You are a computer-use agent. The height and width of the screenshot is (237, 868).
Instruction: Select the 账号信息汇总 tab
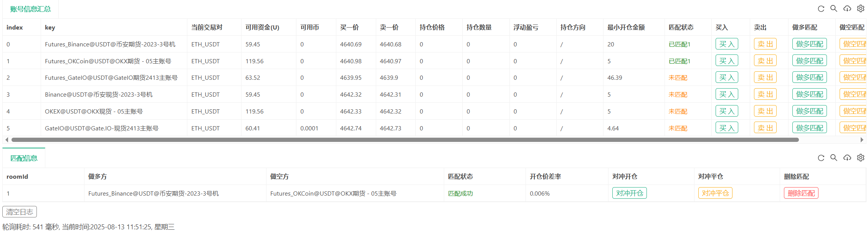pyautogui.click(x=30, y=9)
